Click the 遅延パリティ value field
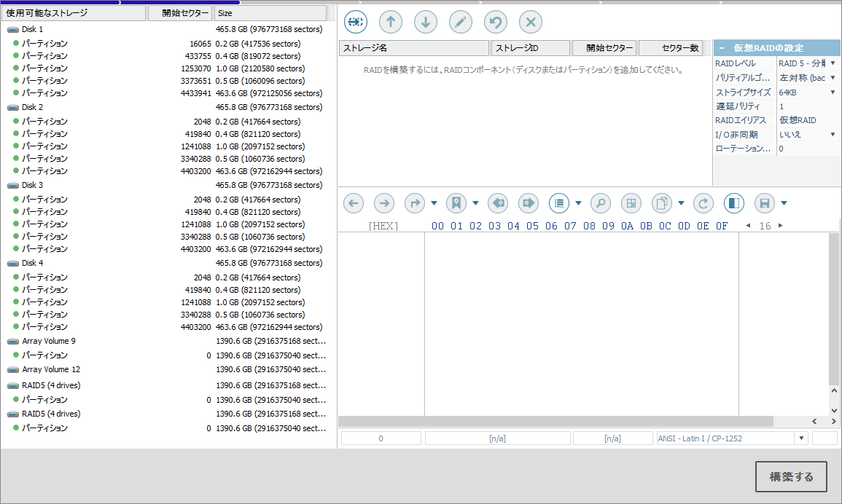The width and height of the screenshot is (842, 504). pyautogui.click(x=807, y=106)
